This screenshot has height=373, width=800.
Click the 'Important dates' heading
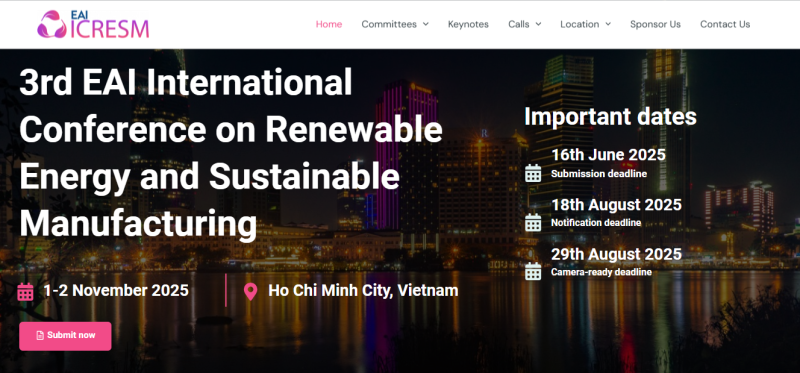pos(610,116)
